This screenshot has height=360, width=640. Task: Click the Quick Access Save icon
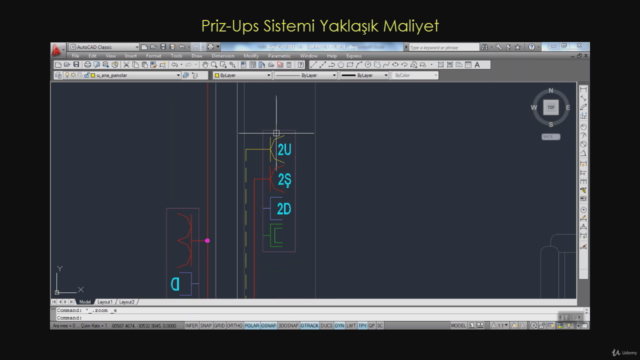pyautogui.click(x=163, y=47)
